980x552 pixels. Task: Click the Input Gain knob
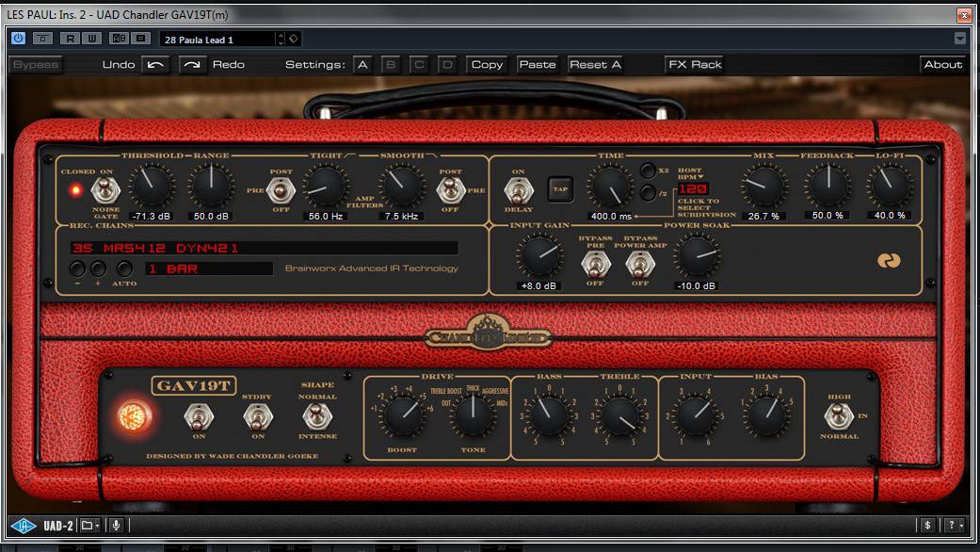tap(539, 255)
